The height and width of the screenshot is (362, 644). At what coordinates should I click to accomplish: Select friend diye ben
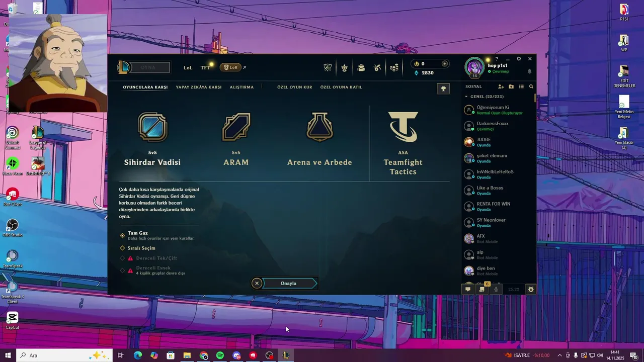point(498,271)
